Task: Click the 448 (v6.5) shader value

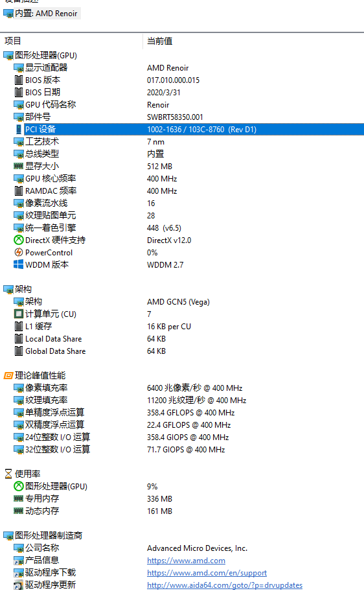Action: coord(165,228)
